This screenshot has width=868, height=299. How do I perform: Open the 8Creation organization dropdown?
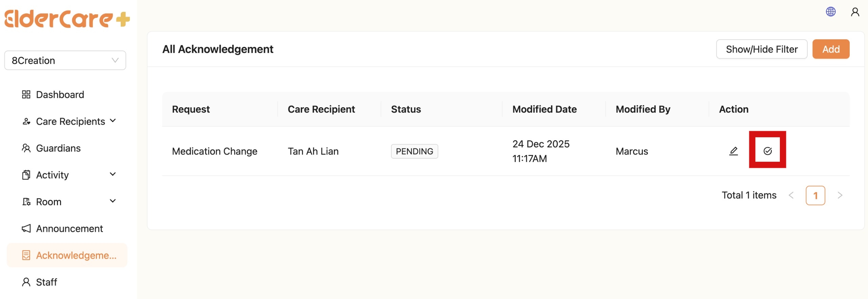tap(65, 60)
